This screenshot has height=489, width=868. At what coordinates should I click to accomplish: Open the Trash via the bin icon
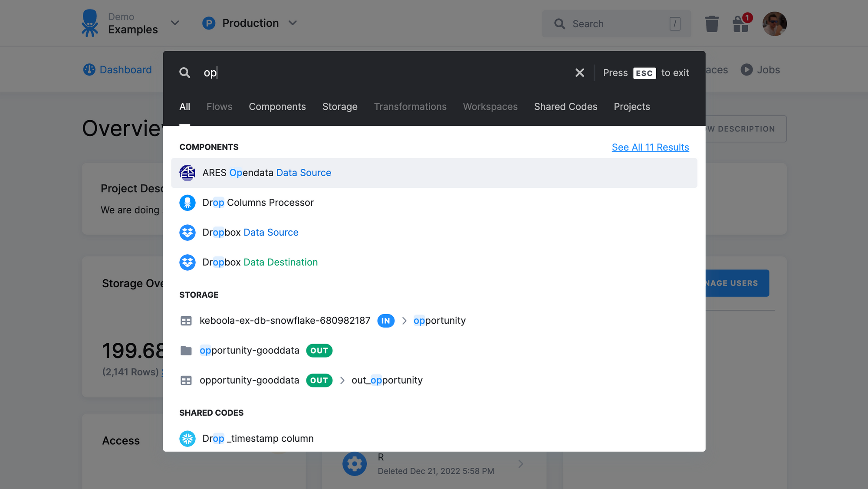(x=711, y=23)
